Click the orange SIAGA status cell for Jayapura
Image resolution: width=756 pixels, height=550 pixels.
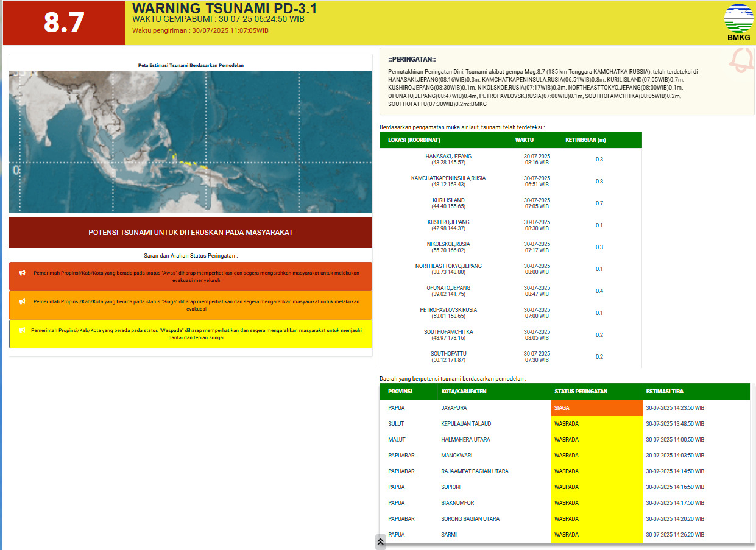click(596, 408)
